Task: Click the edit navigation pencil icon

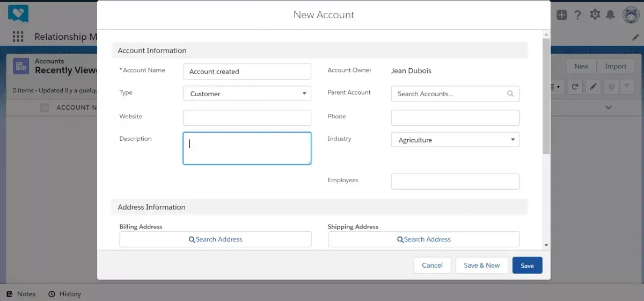Action: click(x=635, y=38)
